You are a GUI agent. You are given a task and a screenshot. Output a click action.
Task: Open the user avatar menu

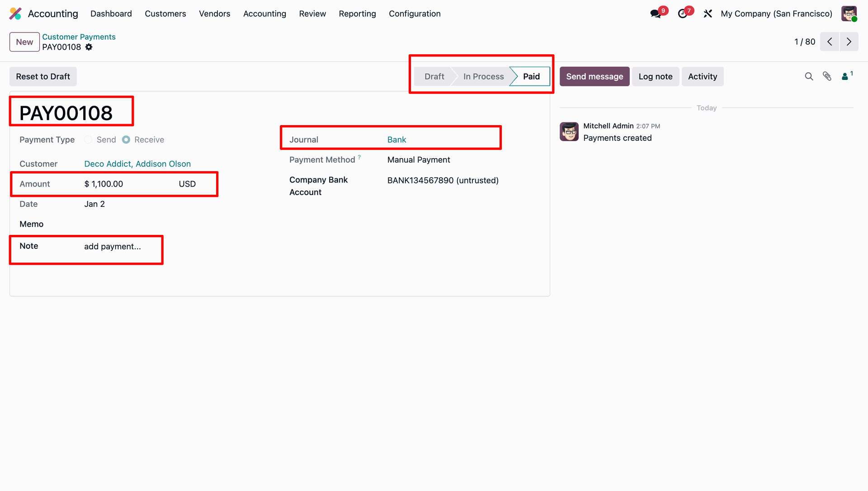[x=849, y=14]
